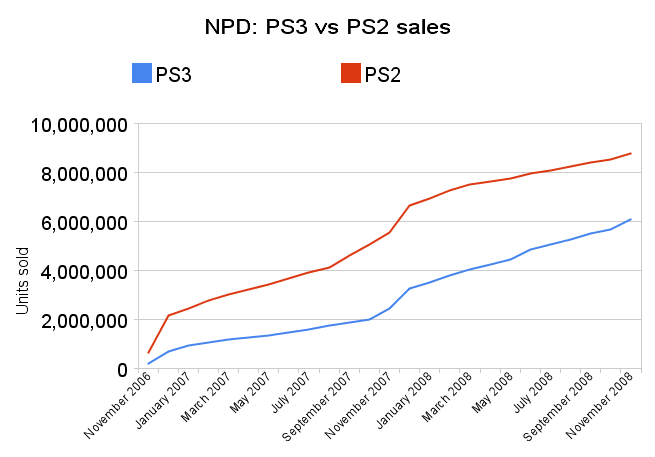Click the Units sold axis title

pyautogui.click(x=22, y=281)
